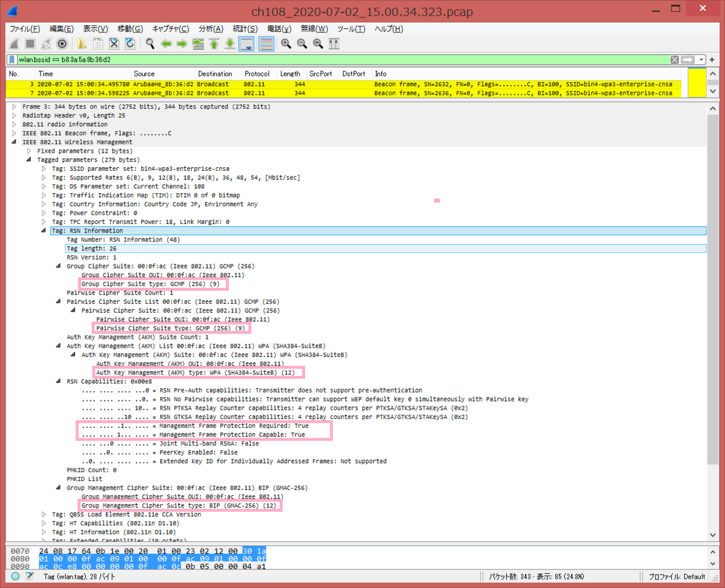This screenshot has width=725, height=588.
Task: Expand Tag: HT Capabilities (802.11n D1.10)
Action: pyautogui.click(x=43, y=523)
